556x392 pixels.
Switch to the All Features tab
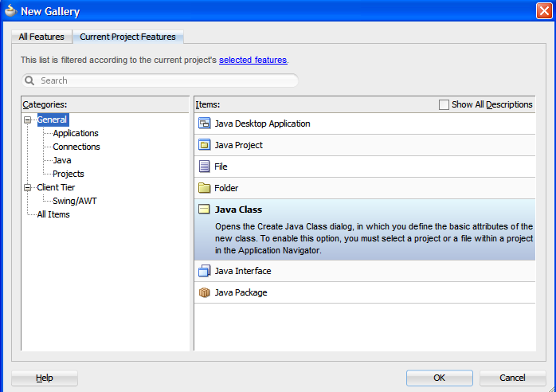pyautogui.click(x=41, y=37)
